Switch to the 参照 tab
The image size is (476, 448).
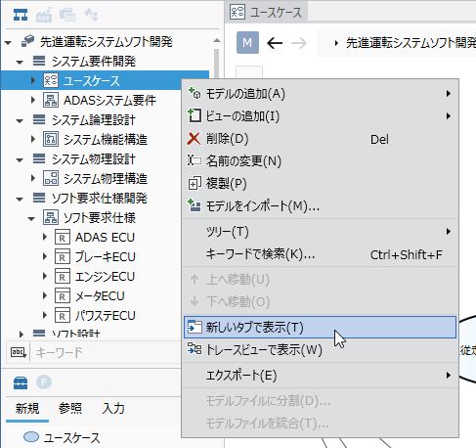pyautogui.click(x=70, y=409)
